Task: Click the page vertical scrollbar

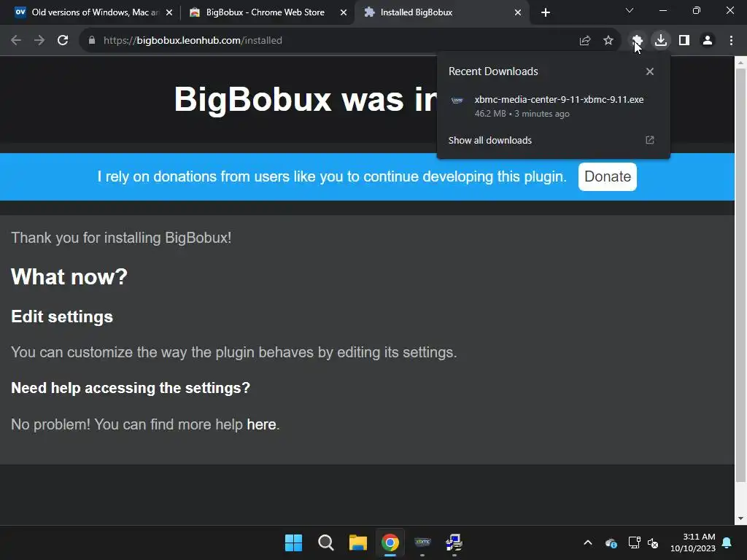Action: coord(741,276)
